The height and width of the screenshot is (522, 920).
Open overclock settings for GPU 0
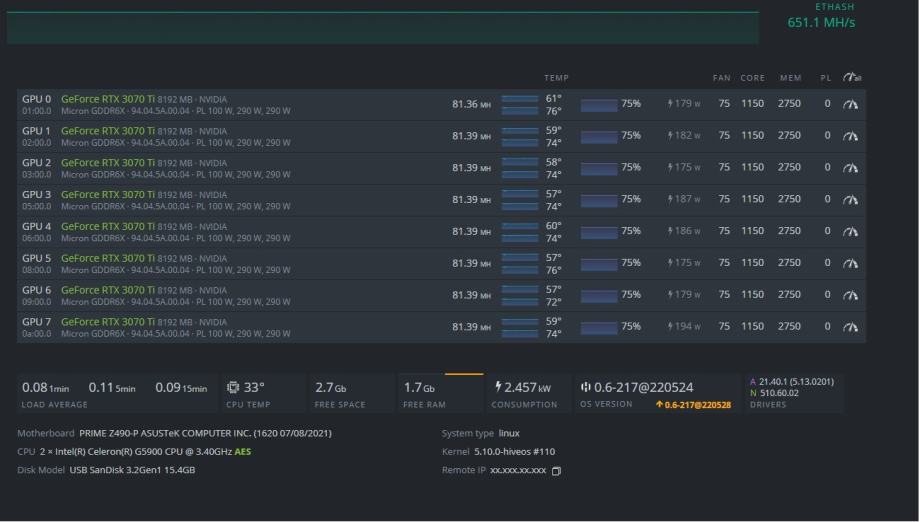tap(850, 104)
